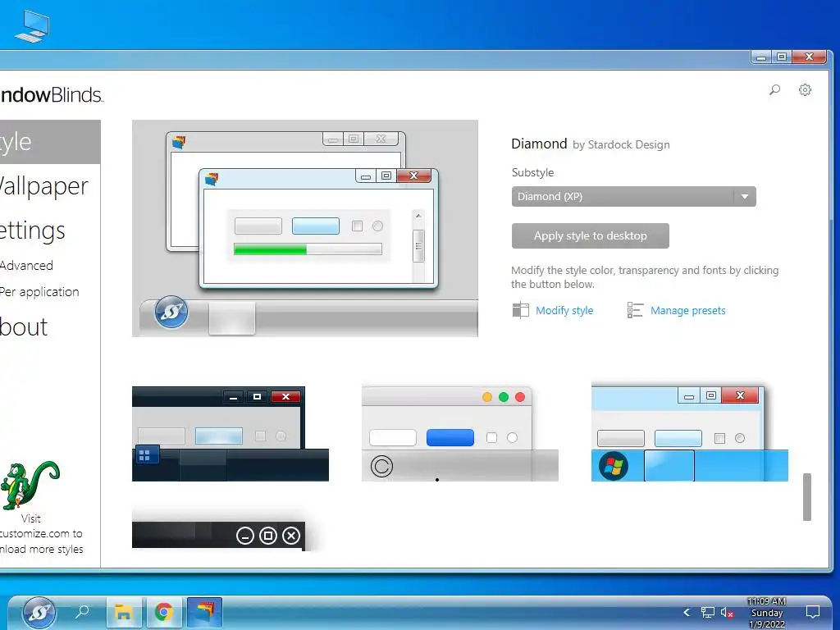Screen dimensions: 840x630
Task: Open the Action Center notification icon
Action: 813,612
